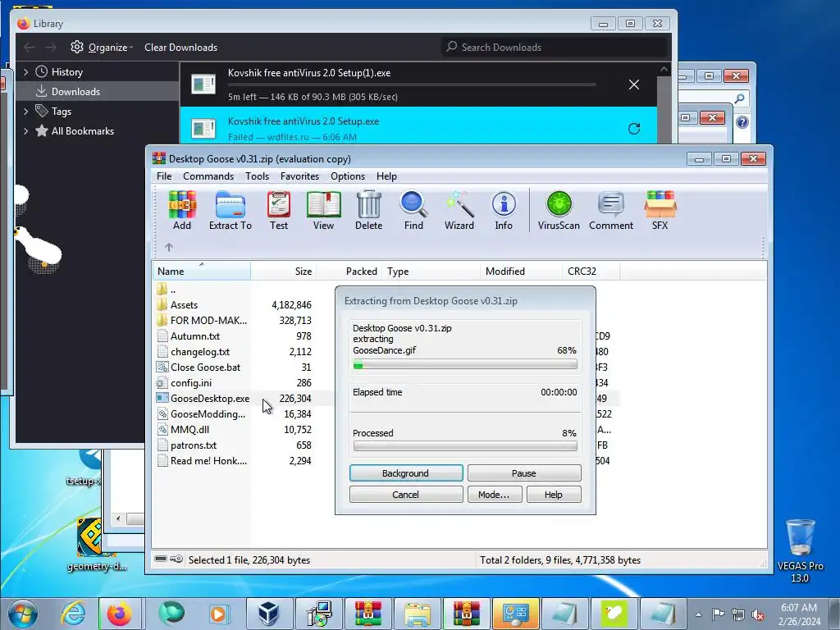Expand All Bookmarks in Library
840x630 pixels.
[x=25, y=131]
